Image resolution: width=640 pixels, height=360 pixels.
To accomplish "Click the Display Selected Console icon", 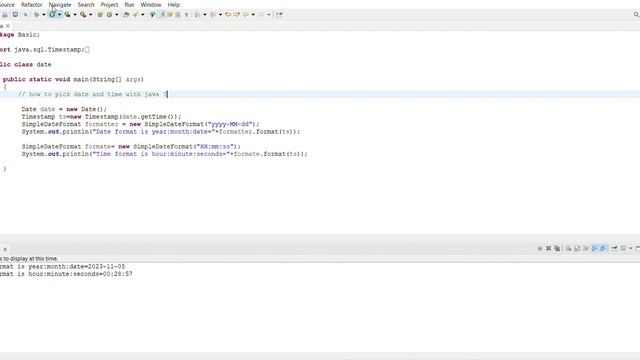I will [623, 248].
